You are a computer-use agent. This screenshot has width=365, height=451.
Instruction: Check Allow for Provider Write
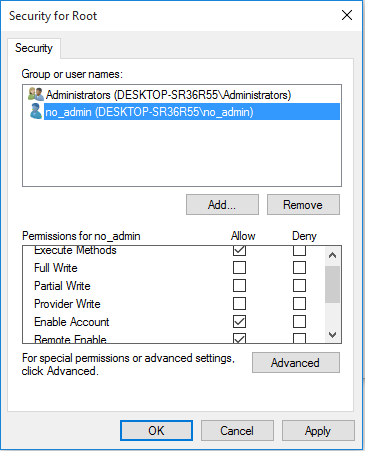239,303
